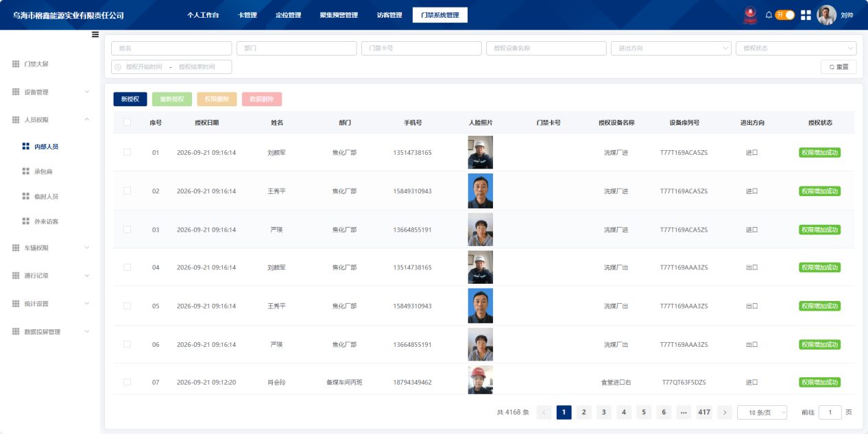Click the 临时人员 sidebar icon
868x434 pixels.
click(x=26, y=196)
